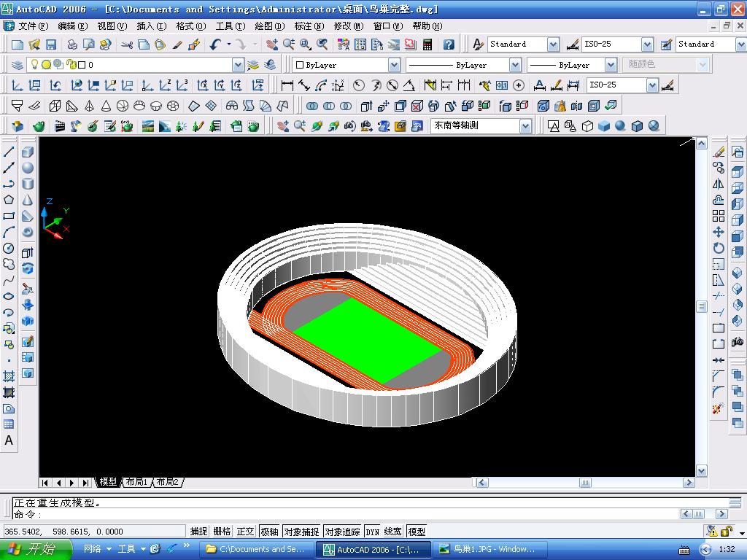This screenshot has width=747, height=560.
Task: Open ISO-25 dimension style dropdown in top toolbar
Action: pos(647,44)
